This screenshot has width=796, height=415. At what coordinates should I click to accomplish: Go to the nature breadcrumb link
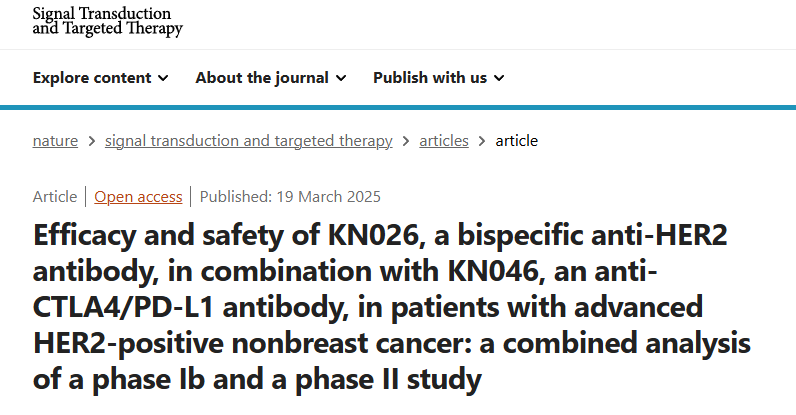tap(55, 141)
